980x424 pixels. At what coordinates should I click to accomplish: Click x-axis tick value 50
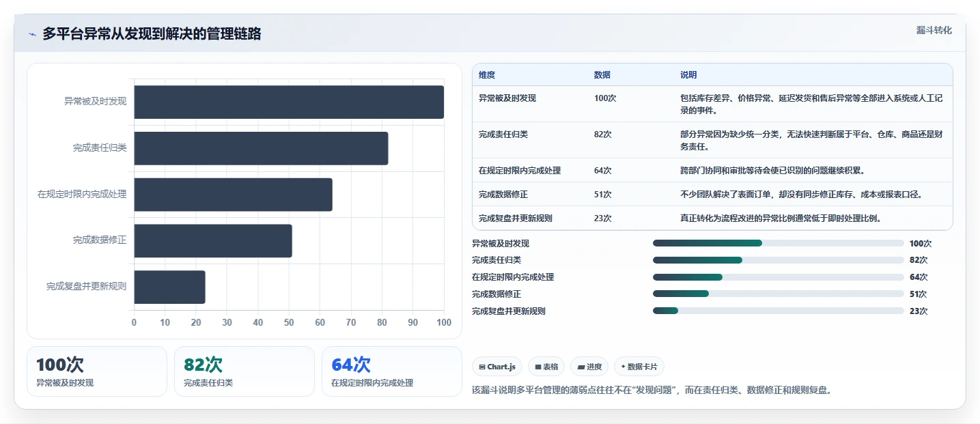coord(289,322)
